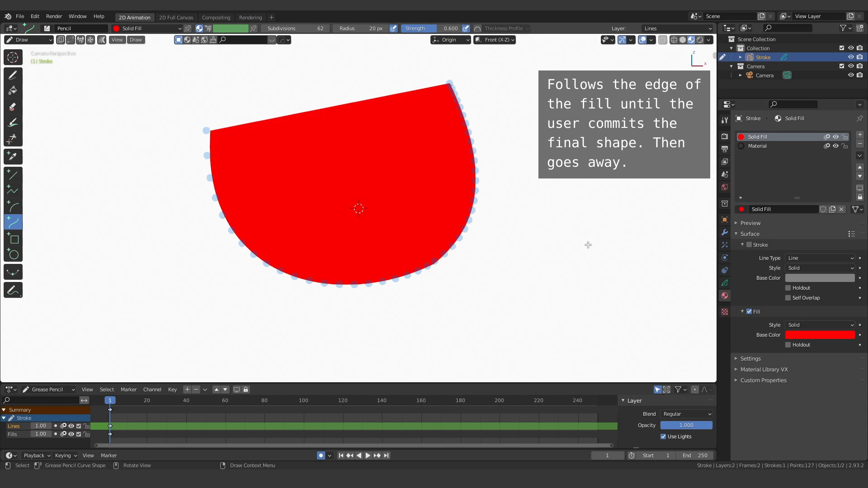Select the Annotate tool
This screenshot has height=488, width=868.
point(13,290)
